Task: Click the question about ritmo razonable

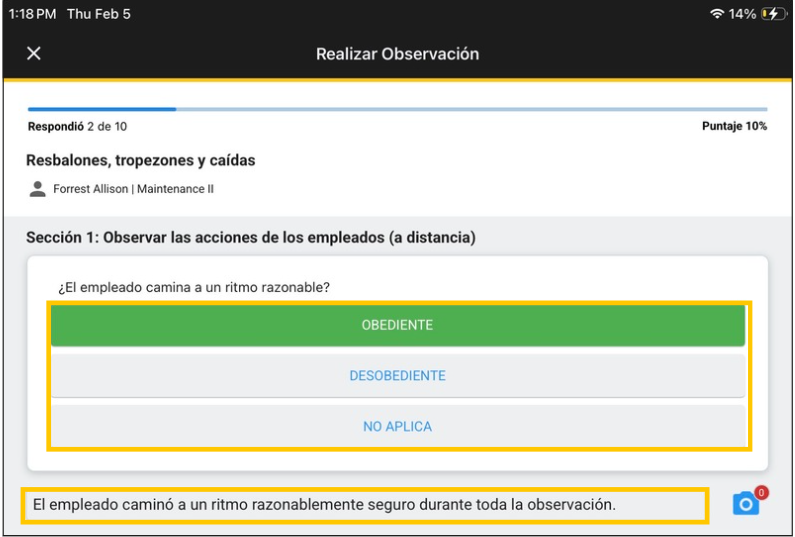Action: tap(194, 287)
